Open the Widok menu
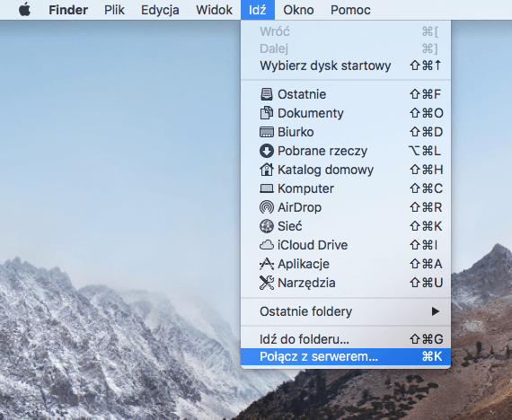Viewport: 512px width, 420px height. [x=214, y=10]
